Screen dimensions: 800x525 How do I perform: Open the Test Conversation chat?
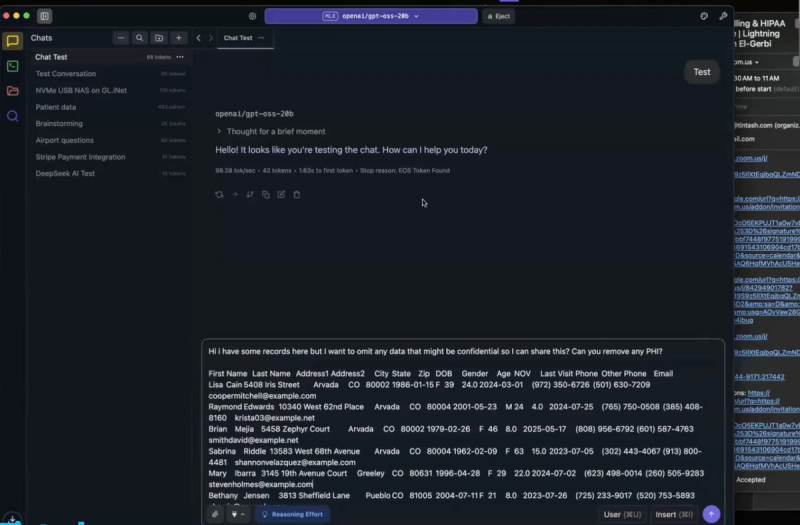point(110,74)
